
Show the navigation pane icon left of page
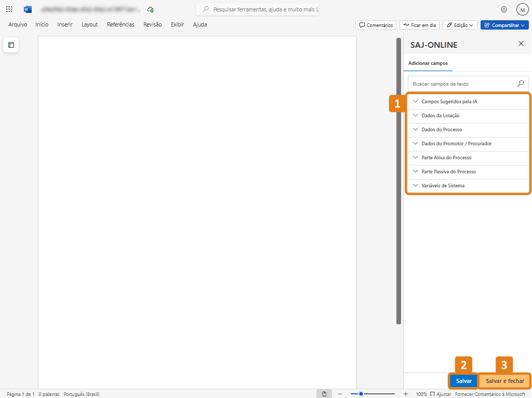[x=11, y=45]
